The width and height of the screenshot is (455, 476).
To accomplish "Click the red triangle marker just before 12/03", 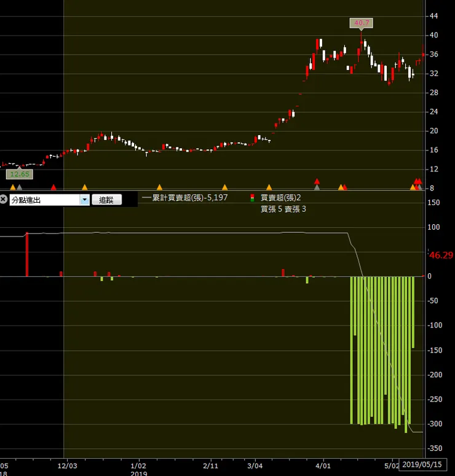I will (53, 187).
